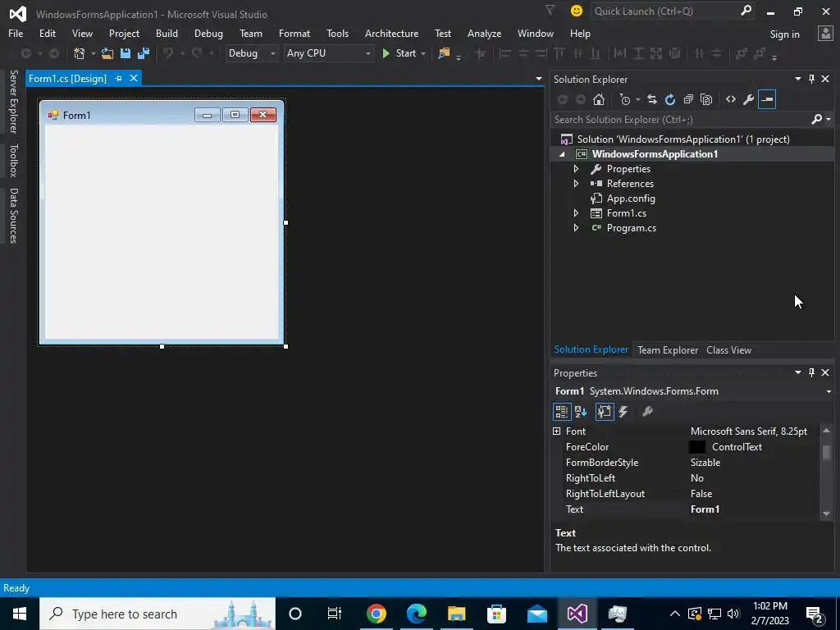
Task: Click the View Code icon in Solution Explorer
Action: [x=731, y=99]
